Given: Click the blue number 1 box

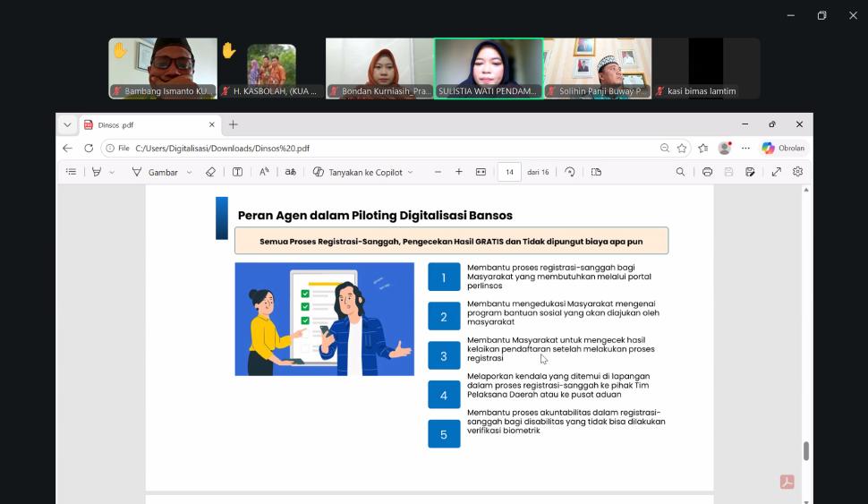Looking at the screenshot, I should 444,277.
